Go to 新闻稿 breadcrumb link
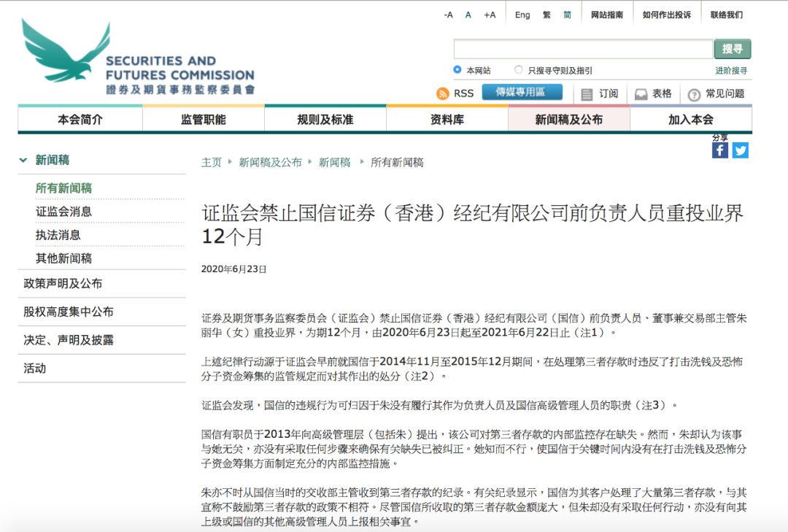Screen dimensions: 788x532 [334, 163]
